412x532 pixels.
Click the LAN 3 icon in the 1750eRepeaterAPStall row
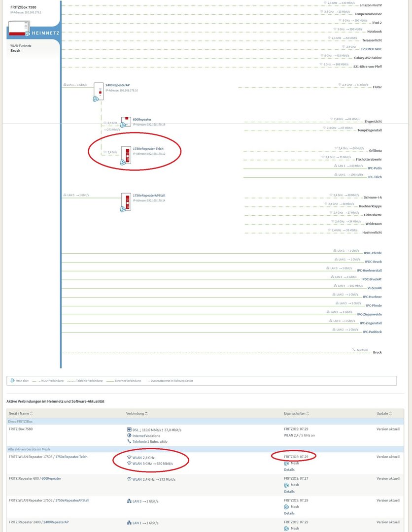point(129,501)
